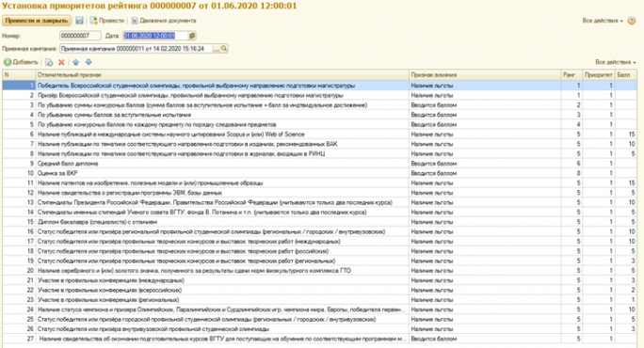Screen dimensions: 644x348
Task: Select row 3 'По убыванию суммы конкурсных баллов'
Action: (319, 105)
